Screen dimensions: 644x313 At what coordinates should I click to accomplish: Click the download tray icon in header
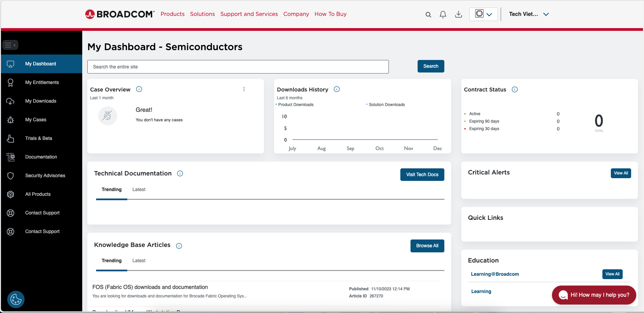coord(459,14)
